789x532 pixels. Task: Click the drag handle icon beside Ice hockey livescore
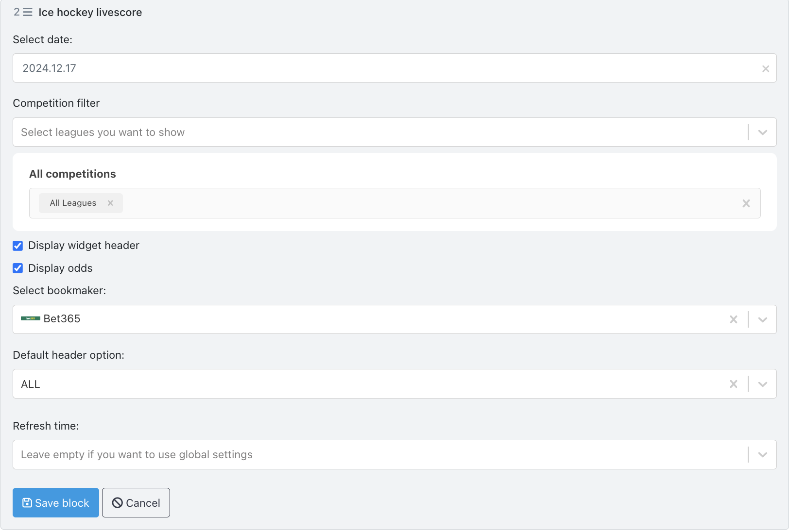[x=28, y=12]
